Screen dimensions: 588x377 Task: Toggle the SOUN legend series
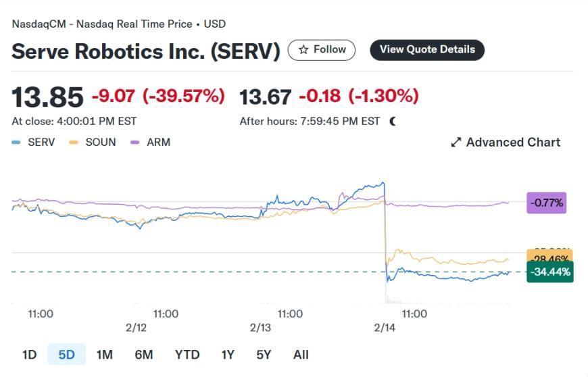click(93, 143)
